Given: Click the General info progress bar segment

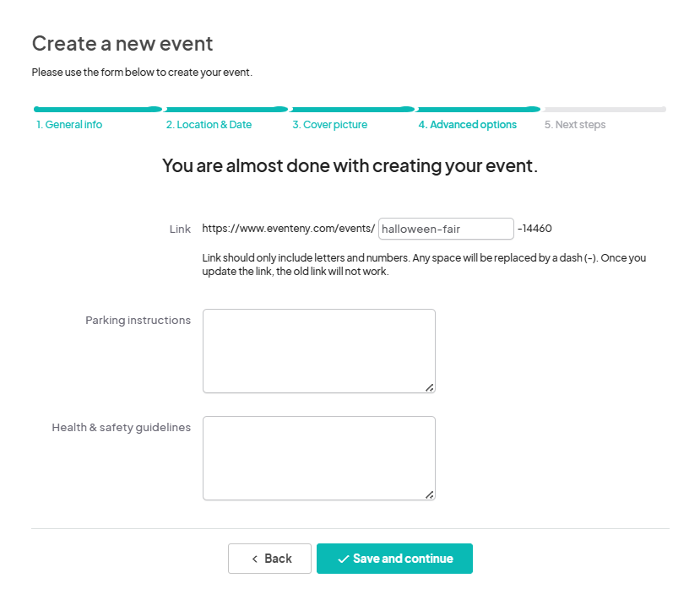Looking at the screenshot, I should (98, 110).
